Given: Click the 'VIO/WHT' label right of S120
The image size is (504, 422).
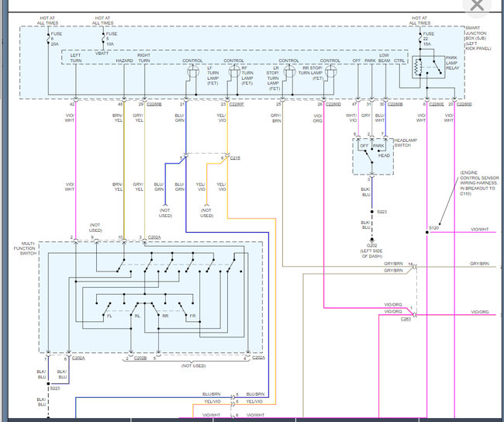Looking at the screenshot, I should click(479, 230).
